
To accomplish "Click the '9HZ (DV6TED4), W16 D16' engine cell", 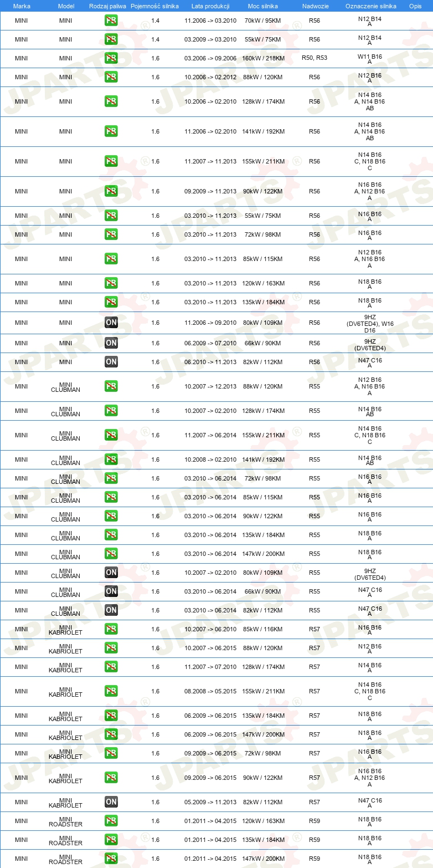I will tap(370, 323).
